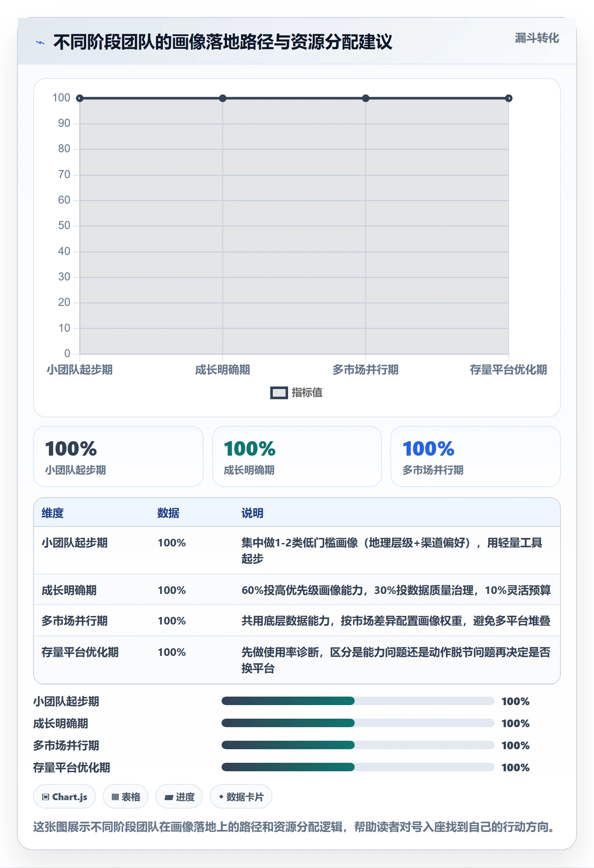Click the progress bar for 多市场并行期
The width and height of the screenshot is (594, 868).
click(358, 745)
